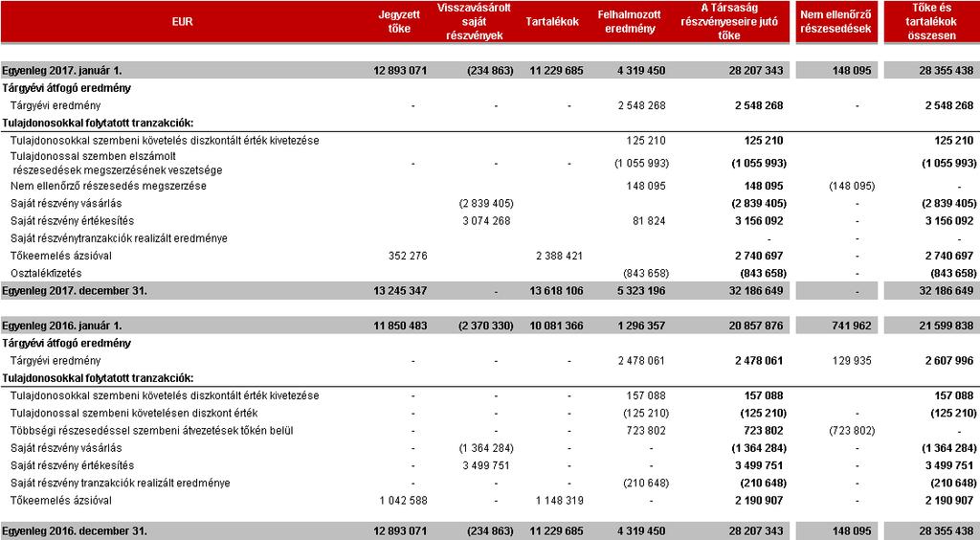Click 'Nem ellenőrző részesedés megszerzése' row label

(x=108, y=186)
